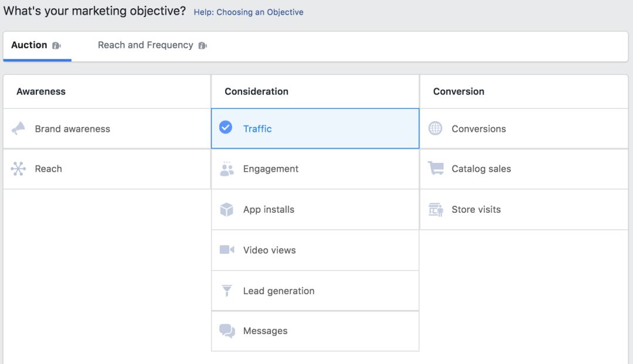Open Help: Choosing an Objective link
This screenshot has height=364, width=633.
pos(249,12)
